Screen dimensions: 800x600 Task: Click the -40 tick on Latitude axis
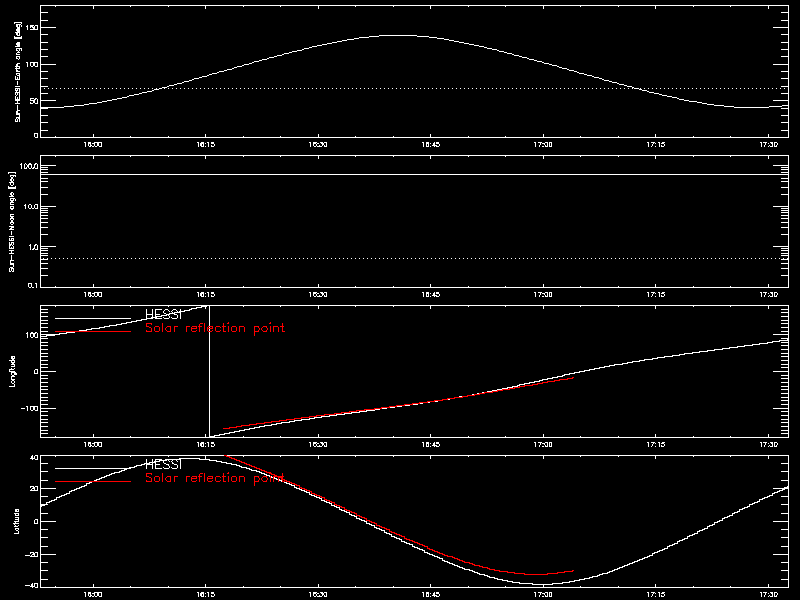click(32, 585)
